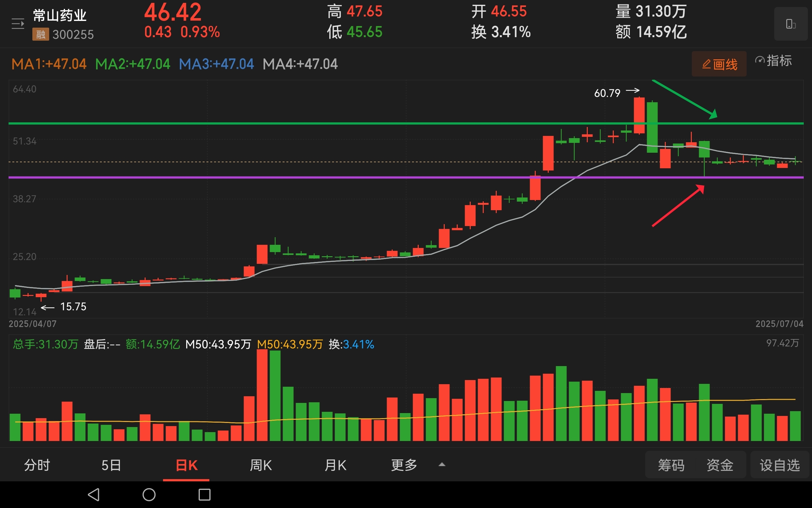Tap the up triangle beside 更多

click(442, 465)
